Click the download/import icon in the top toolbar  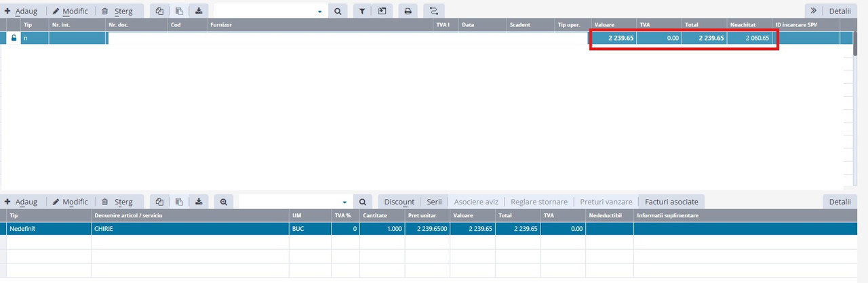coord(199,11)
